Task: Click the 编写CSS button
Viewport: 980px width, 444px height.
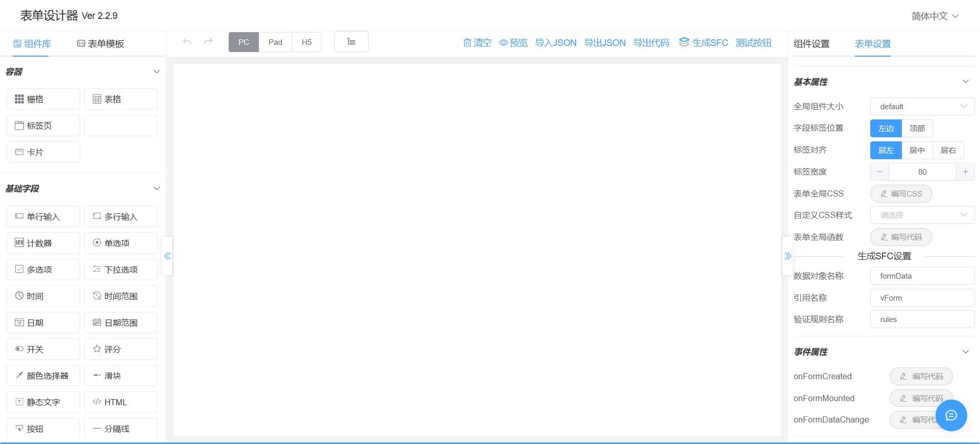Action: click(x=901, y=194)
